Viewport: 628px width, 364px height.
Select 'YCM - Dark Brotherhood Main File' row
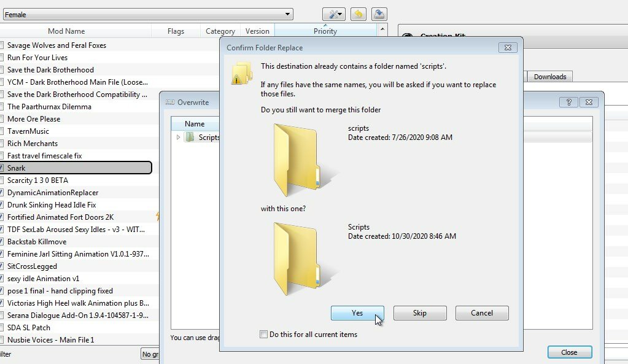(x=77, y=82)
